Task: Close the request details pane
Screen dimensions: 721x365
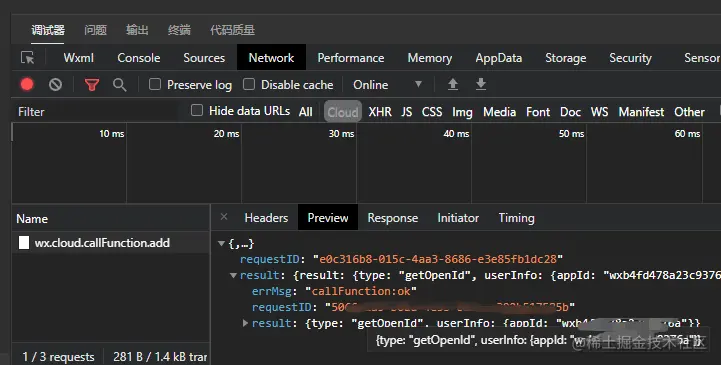Action: (x=224, y=217)
